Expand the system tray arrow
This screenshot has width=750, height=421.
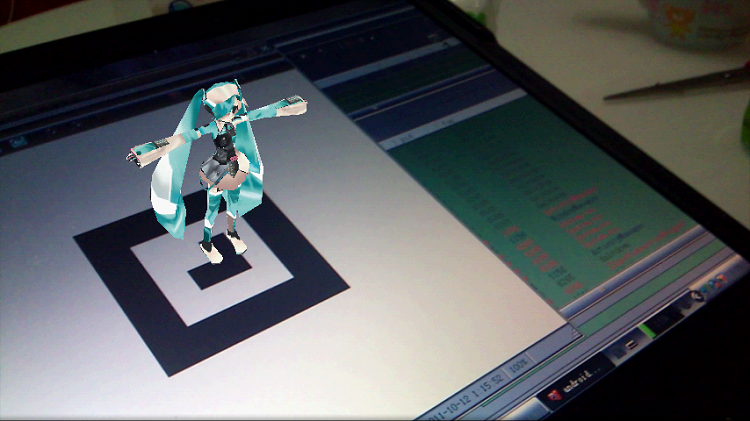tap(697, 297)
